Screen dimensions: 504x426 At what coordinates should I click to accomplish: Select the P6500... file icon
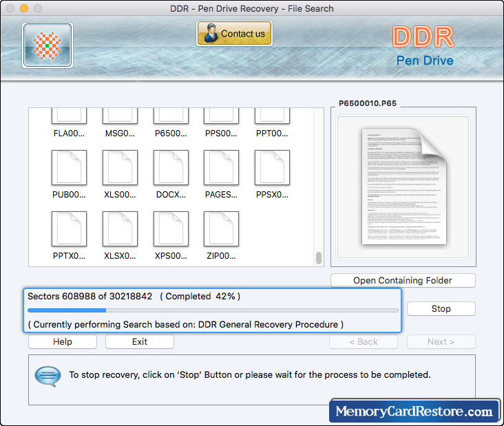click(x=171, y=116)
